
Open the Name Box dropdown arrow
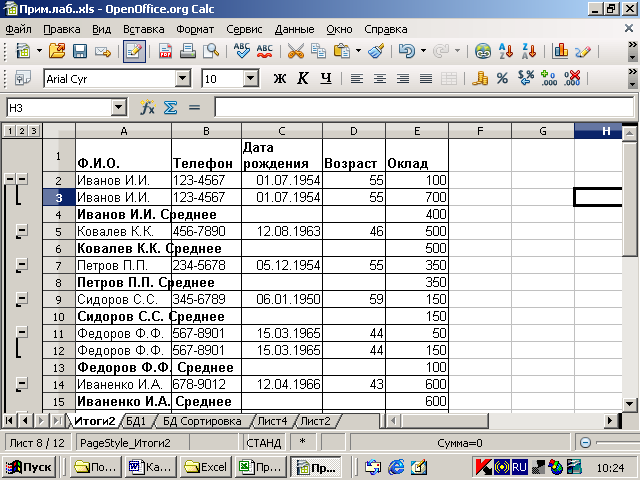(118, 108)
